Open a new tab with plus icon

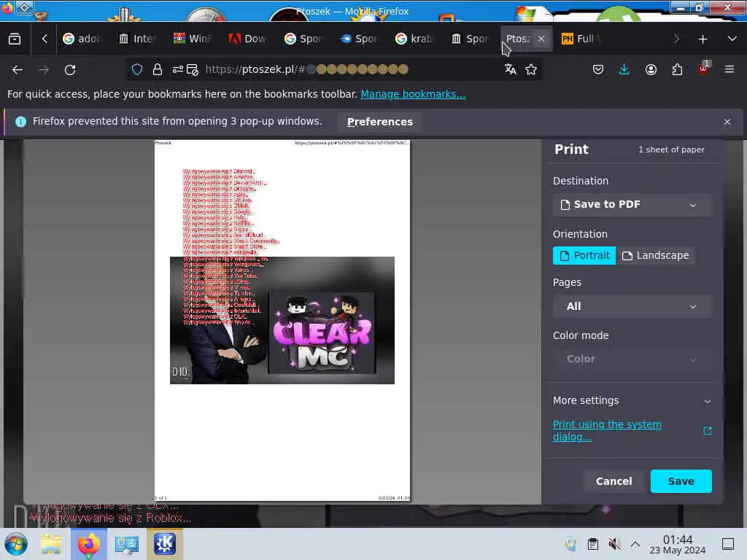click(703, 39)
